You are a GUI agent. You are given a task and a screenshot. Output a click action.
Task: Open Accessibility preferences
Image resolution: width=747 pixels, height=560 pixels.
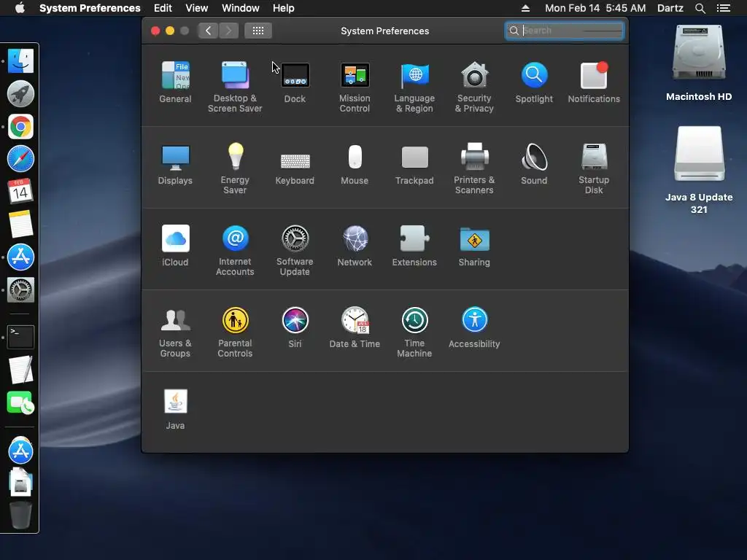(474, 327)
